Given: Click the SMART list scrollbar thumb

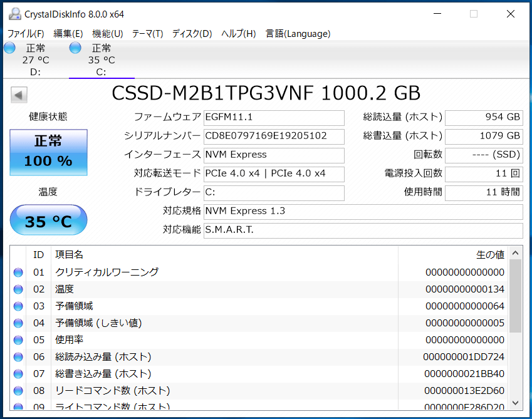Looking at the screenshot, I should 515,296.
